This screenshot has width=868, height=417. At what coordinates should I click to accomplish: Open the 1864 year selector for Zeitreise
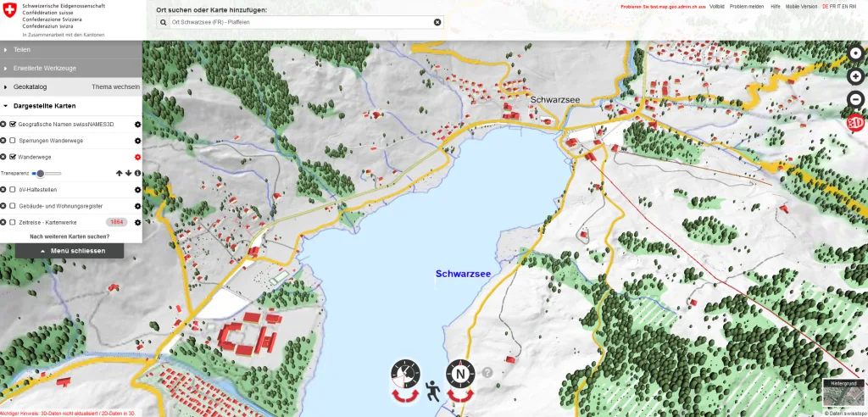(x=116, y=223)
